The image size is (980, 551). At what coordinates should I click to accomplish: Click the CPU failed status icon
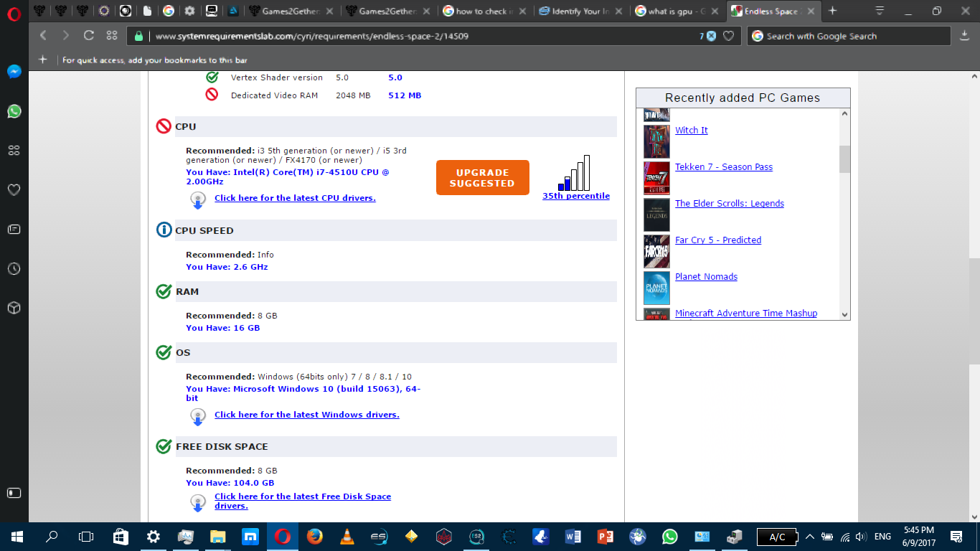point(164,126)
